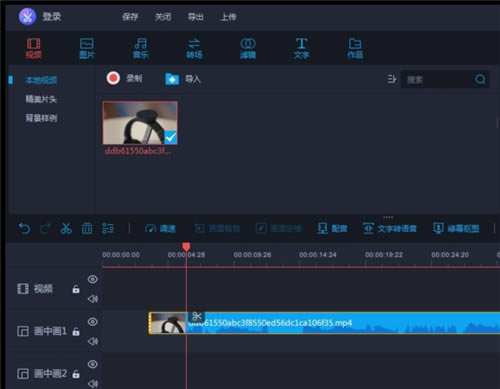Viewport: 500px width, 389px height.
Task: Click the 文字转语音 text-to-speech button
Action: point(390,229)
